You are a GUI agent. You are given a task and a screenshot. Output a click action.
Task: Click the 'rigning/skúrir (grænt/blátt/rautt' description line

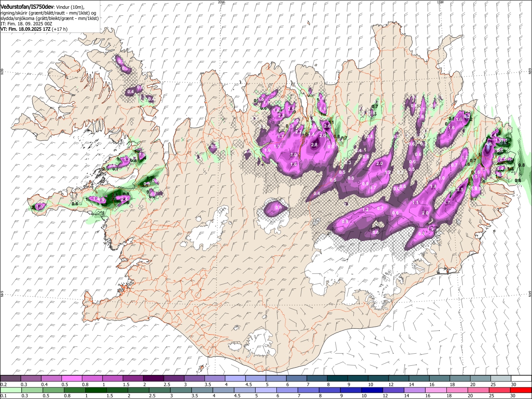pos(48,13)
